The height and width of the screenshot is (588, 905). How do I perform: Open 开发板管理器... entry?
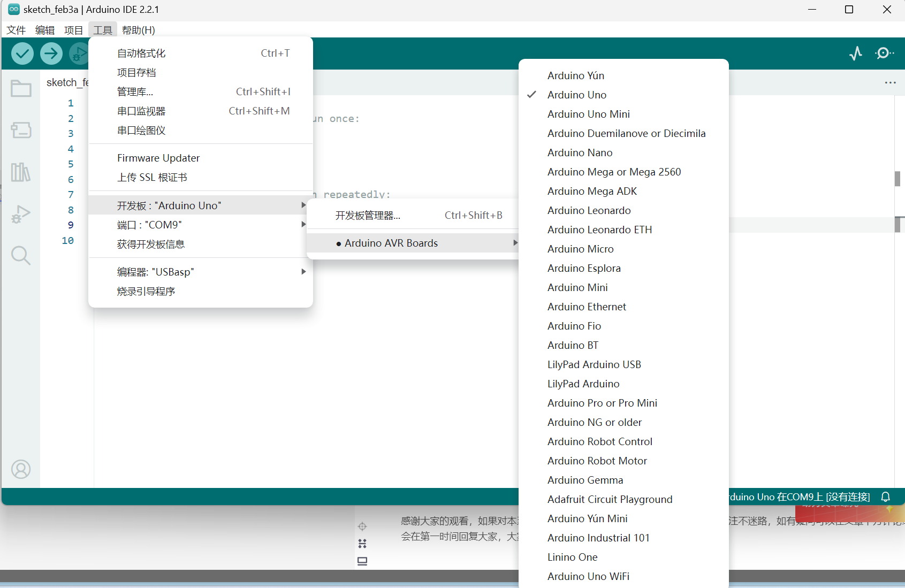[413, 215]
